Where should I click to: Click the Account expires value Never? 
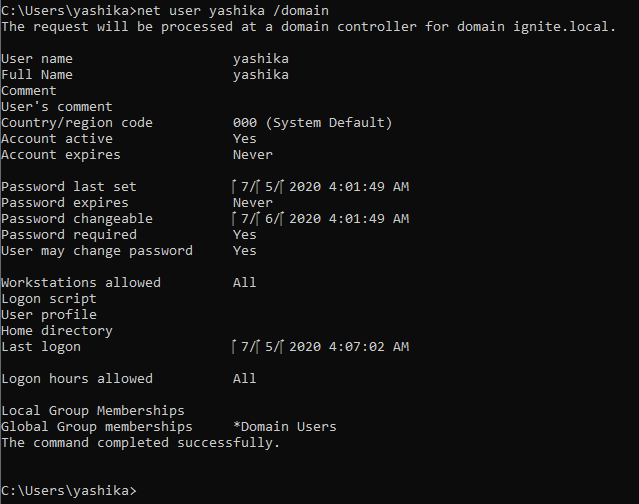click(252, 155)
